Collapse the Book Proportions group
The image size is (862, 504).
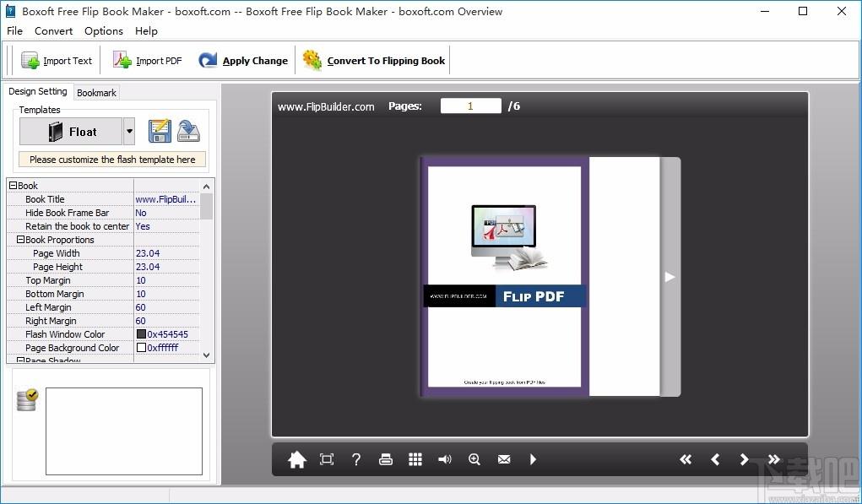click(21, 240)
